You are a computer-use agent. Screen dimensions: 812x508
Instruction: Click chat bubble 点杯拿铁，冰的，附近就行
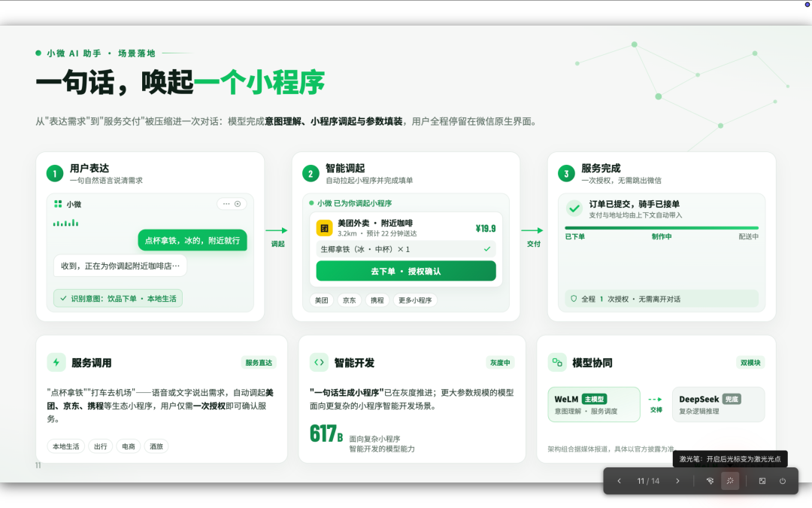(x=192, y=241)
